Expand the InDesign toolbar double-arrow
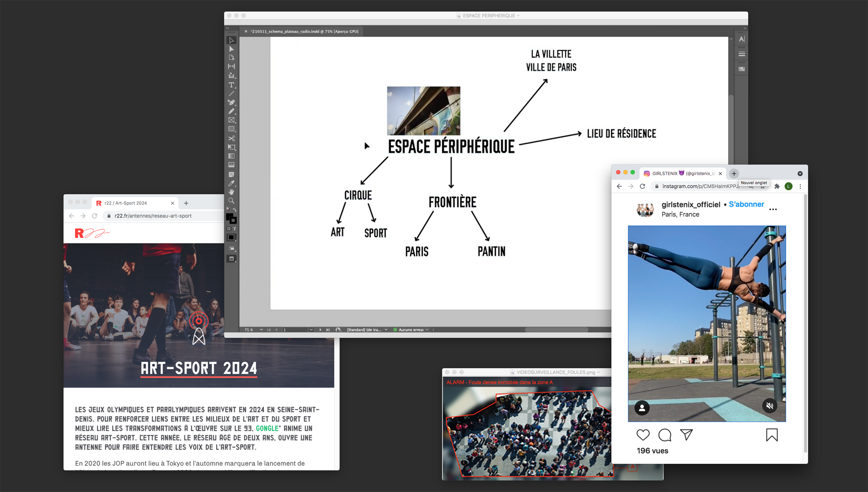868x492 pixels. coord(227,28)
